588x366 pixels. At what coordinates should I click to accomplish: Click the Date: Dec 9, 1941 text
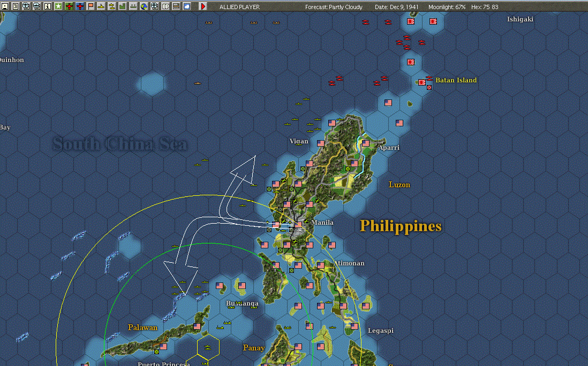tap(397, 7)
